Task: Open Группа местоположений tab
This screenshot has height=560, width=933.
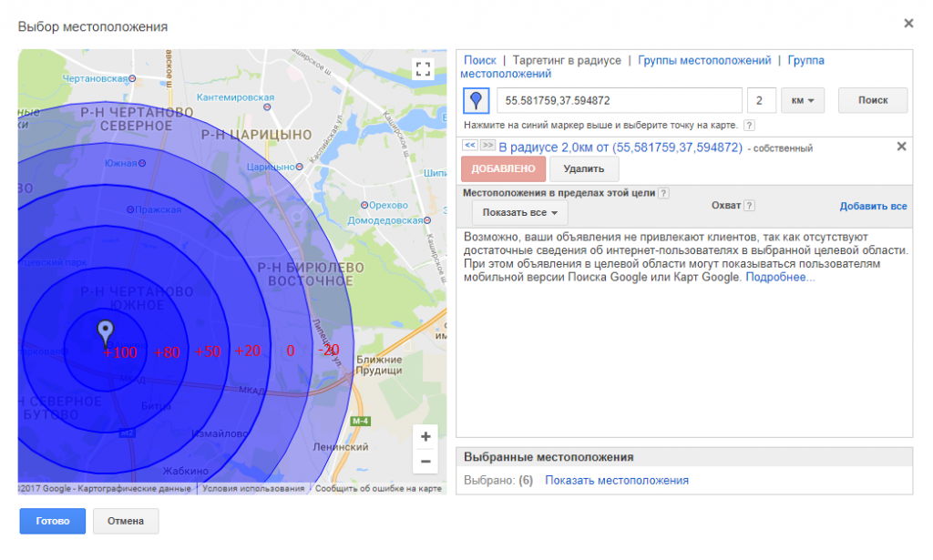Action: click(x=642, y=66)
